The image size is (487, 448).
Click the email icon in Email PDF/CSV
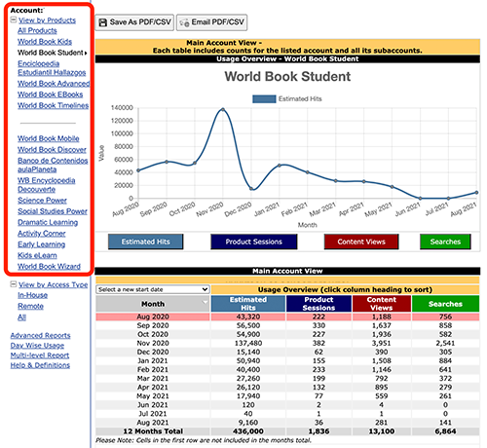click(184, 22)
